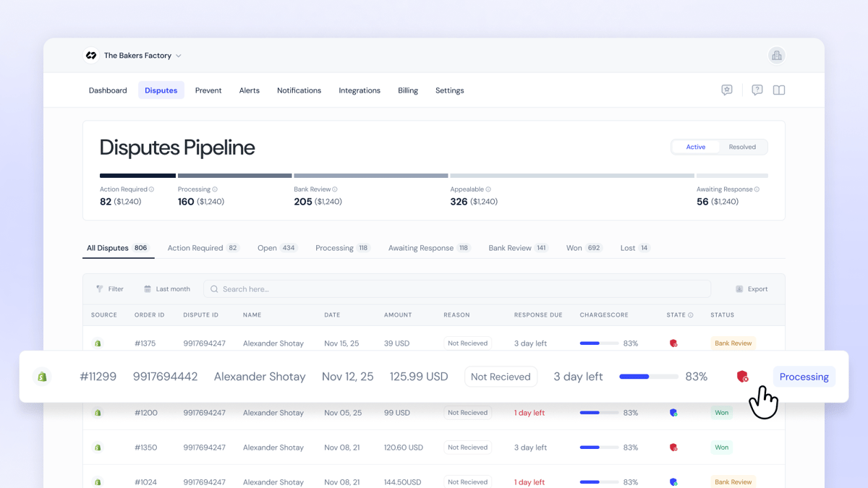Switch pipeline view to Resolved

742,147
